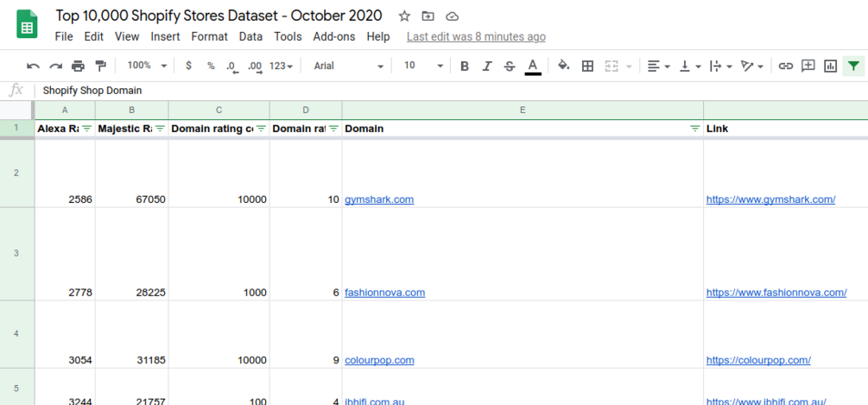Open vertical align dropdown

coord(690,66)
